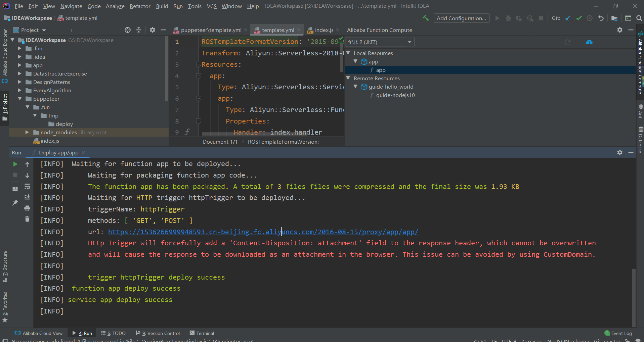
Task: Switch to puppeteer\template.yml tab
Action: coord(211,30)
